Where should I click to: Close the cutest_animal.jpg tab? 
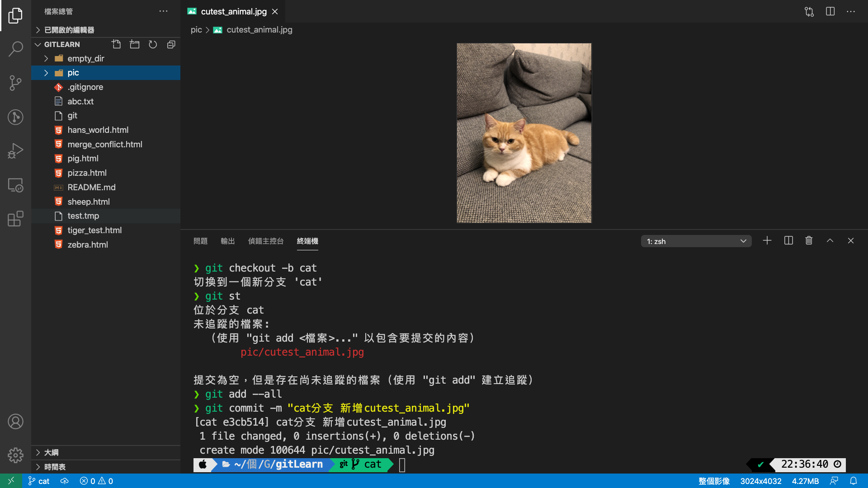[275, 12]
